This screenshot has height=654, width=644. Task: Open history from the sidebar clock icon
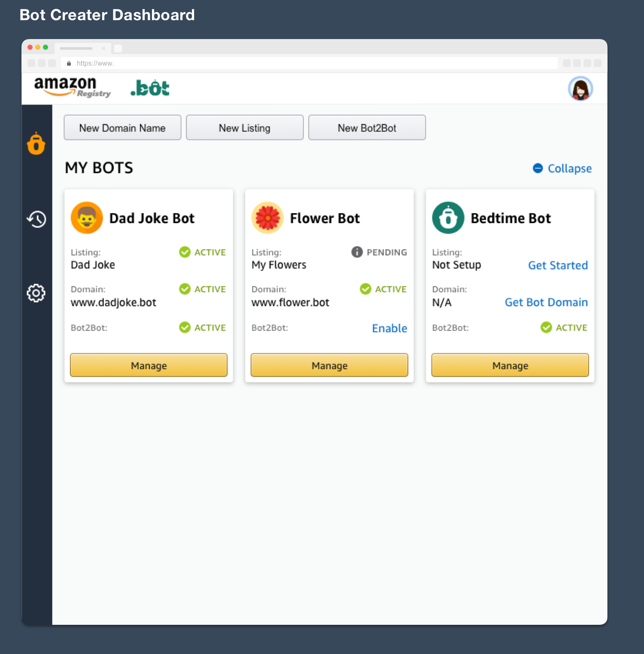click(36, 219)
